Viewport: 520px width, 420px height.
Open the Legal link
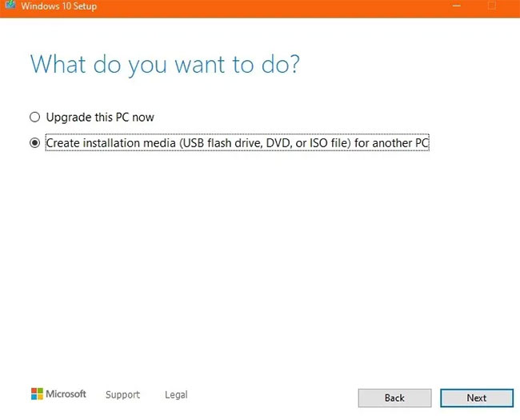click(x=176, y=394)
